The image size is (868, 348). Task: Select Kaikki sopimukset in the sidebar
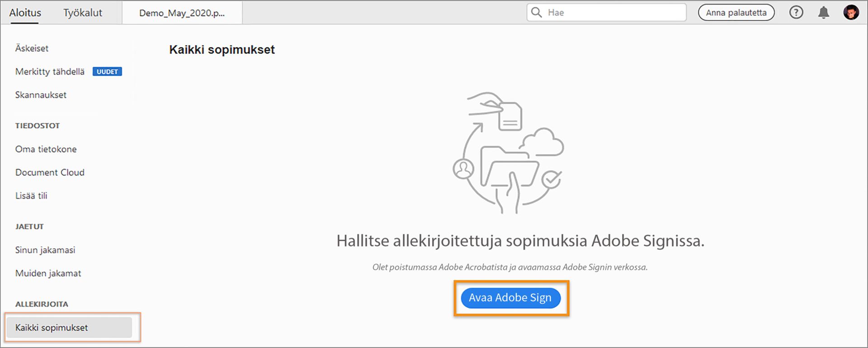[52, 328]
